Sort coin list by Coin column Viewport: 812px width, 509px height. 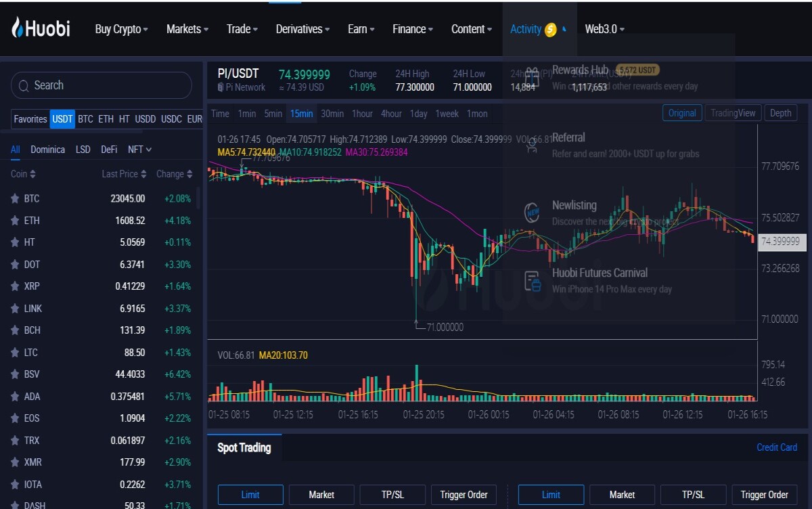tap(23, 174)
